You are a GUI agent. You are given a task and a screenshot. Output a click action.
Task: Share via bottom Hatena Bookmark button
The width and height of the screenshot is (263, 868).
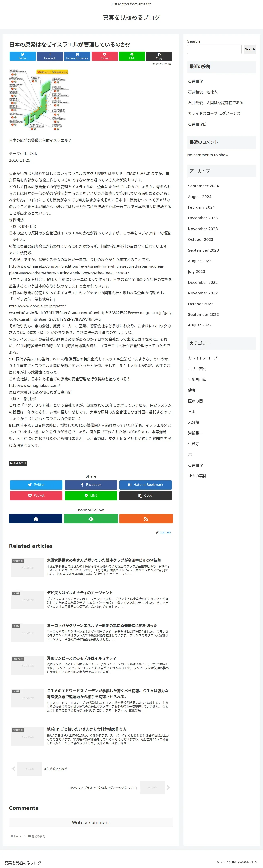[x=145, y=485]
